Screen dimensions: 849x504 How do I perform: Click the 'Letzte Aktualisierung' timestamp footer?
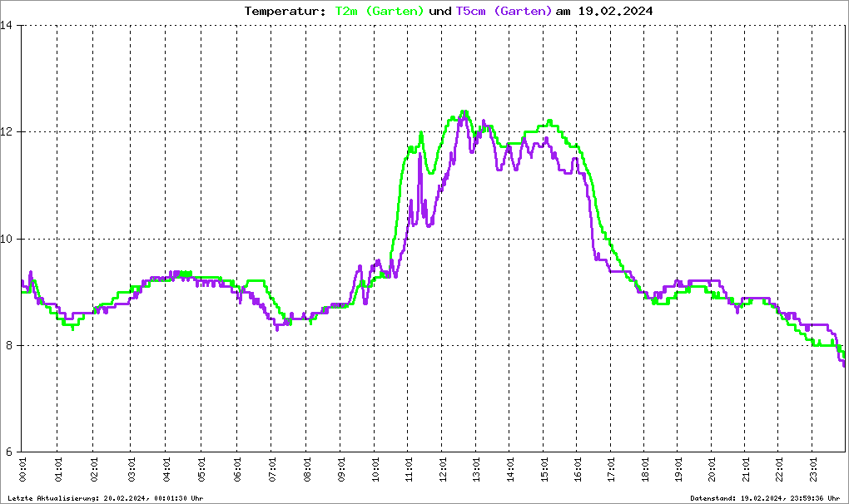click(x=105, y=498)
